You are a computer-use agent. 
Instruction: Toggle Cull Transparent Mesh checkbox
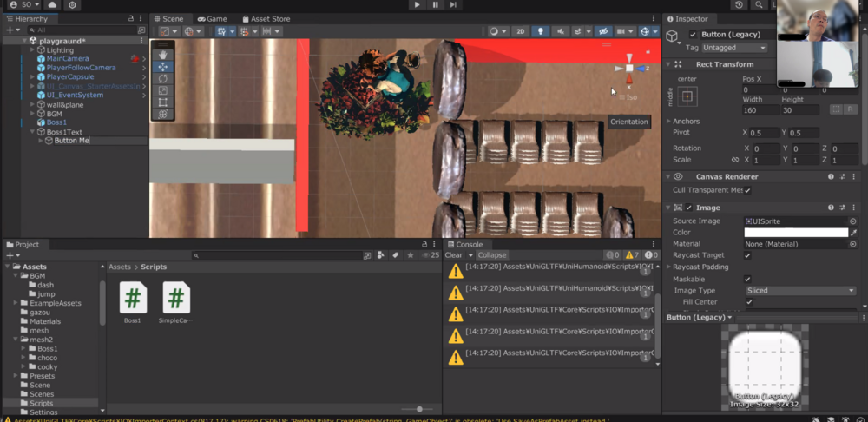(x=747, y=190)
